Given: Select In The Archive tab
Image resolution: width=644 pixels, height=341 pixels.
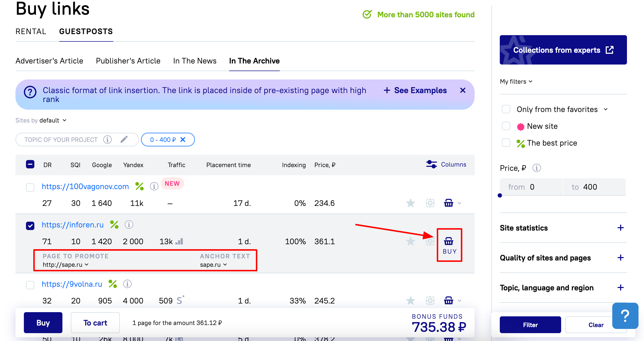Looking at the screenshot, I should tap(254, 61).
